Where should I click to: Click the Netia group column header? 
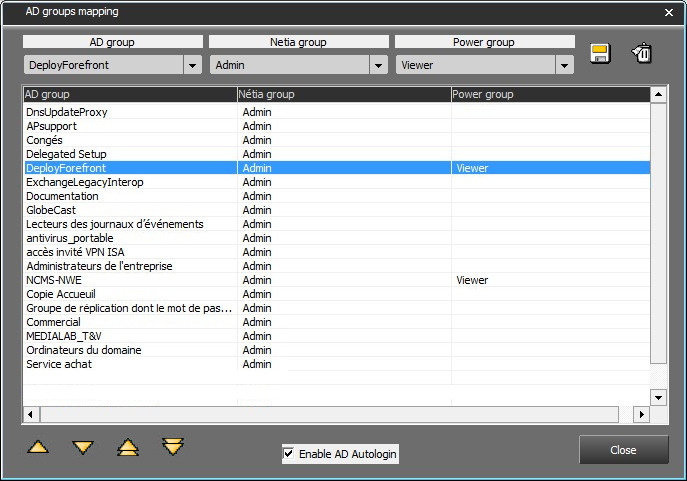[343, 95]
